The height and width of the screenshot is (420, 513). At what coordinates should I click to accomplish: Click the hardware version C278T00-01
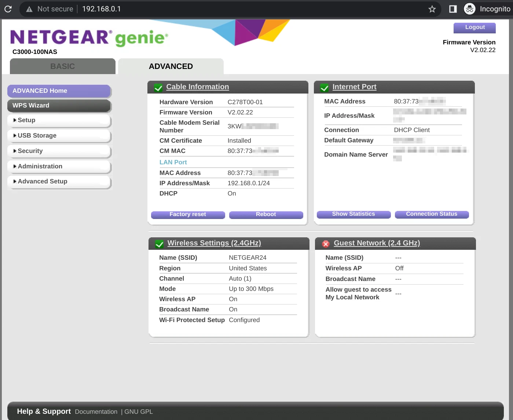click(245, 102)
